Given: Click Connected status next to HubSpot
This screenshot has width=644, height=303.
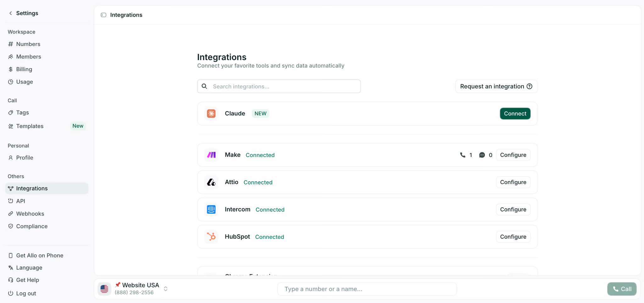Looking at the screenshot, I should point(269,237).
